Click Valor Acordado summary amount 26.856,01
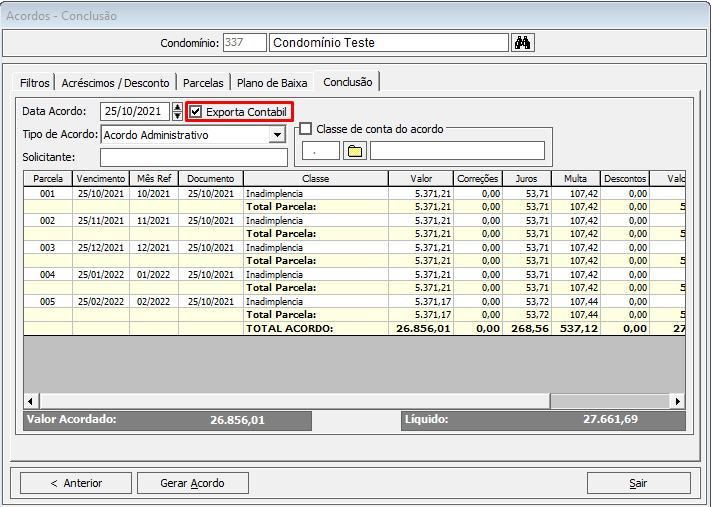The image size is (713, 507). tap(237, 420)
